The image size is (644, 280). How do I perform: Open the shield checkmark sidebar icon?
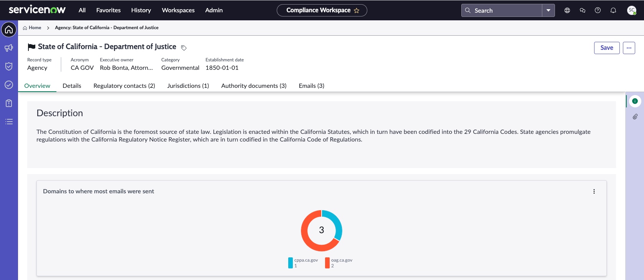click(x=9, y=66)
